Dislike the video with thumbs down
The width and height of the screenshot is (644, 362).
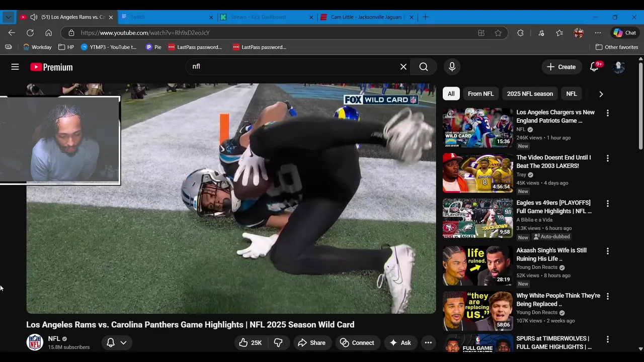coord(278,343)
